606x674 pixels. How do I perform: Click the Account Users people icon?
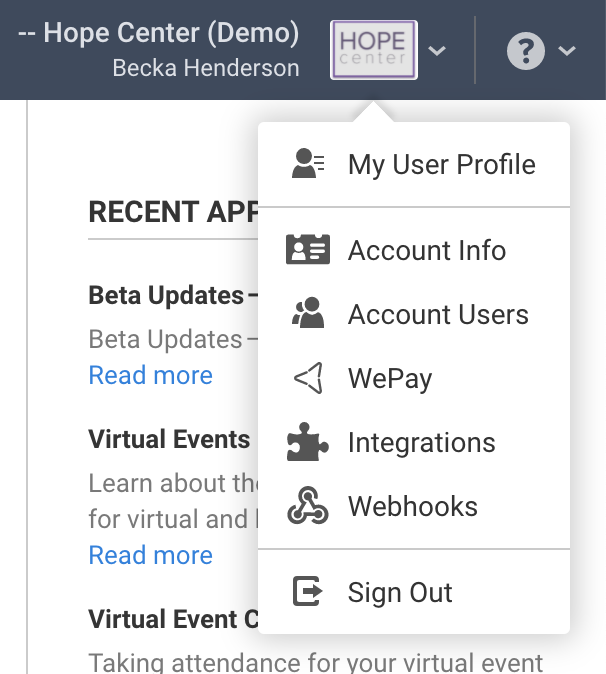(307, 314)
